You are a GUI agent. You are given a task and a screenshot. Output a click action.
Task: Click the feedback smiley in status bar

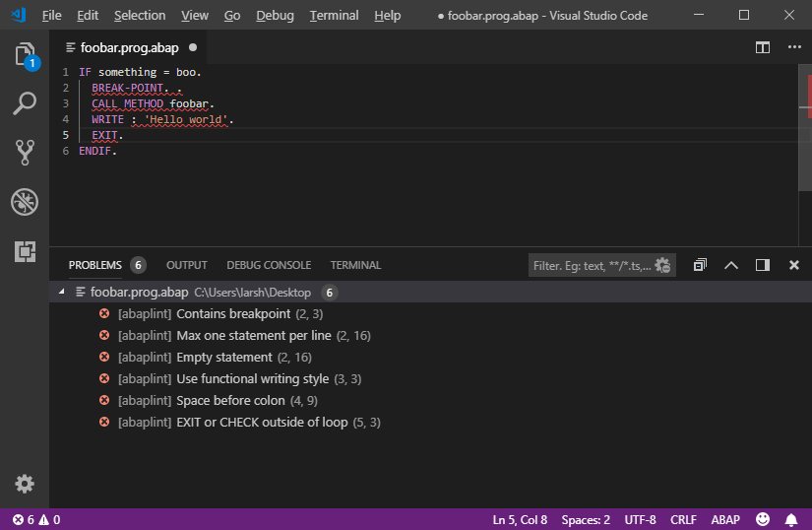click(762, 519)
